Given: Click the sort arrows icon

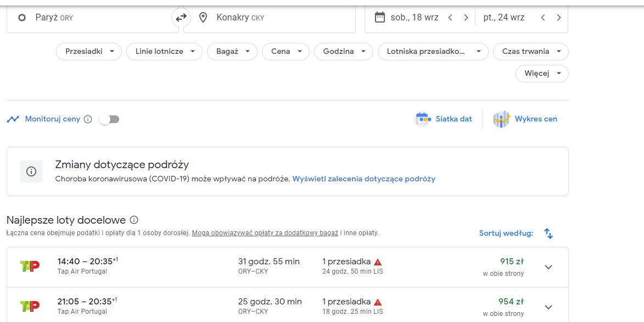Looking at the screenshot, I should pos(548,233).
